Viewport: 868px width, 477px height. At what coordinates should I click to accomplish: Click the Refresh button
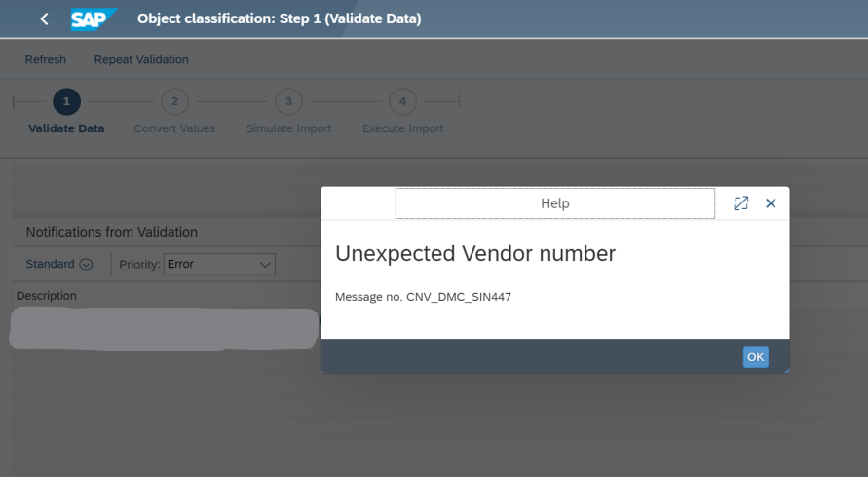pos(46,59)
